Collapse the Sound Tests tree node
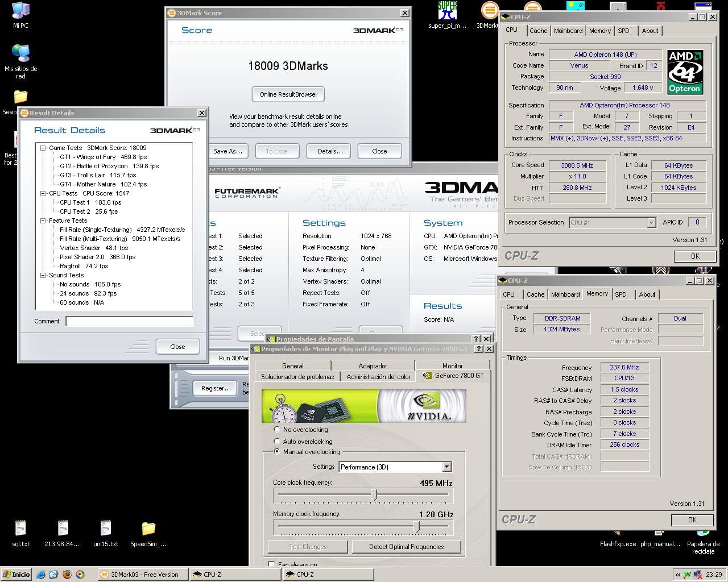728x582 pixels. (x=43, y=275)
